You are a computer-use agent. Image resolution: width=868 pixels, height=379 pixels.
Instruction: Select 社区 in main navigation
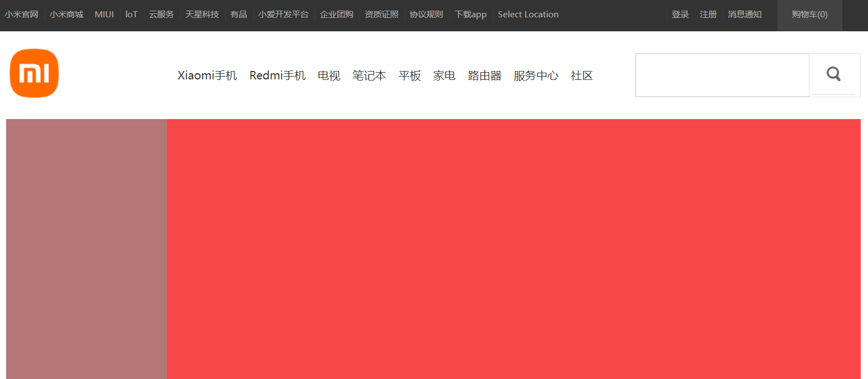pyautogui.click(x=582, y=75)
